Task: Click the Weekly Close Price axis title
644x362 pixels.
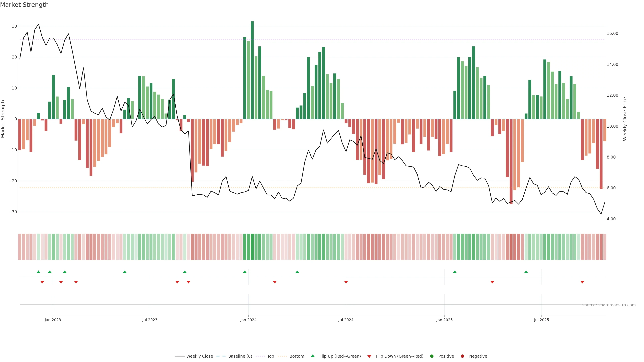Action: pos(625,119)
